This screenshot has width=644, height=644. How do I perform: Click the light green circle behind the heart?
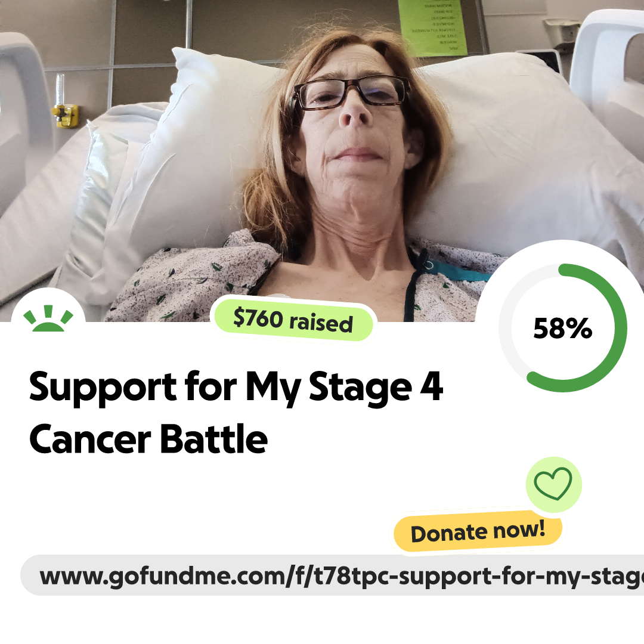pos(553,484)
